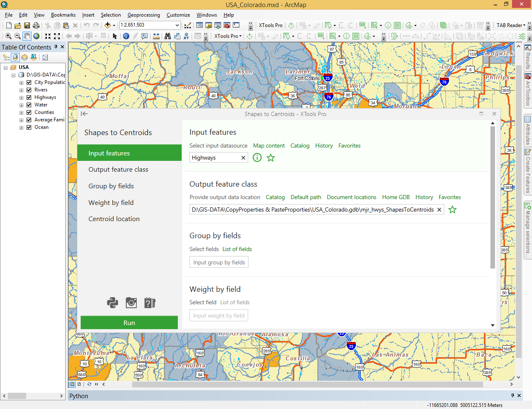Collapse the USA data frame tree node
532x409 pixels.
(5, 67)
